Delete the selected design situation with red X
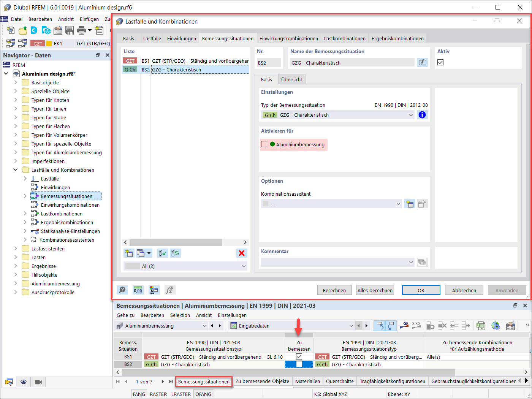The image size is (532, 399). (242, 253)
